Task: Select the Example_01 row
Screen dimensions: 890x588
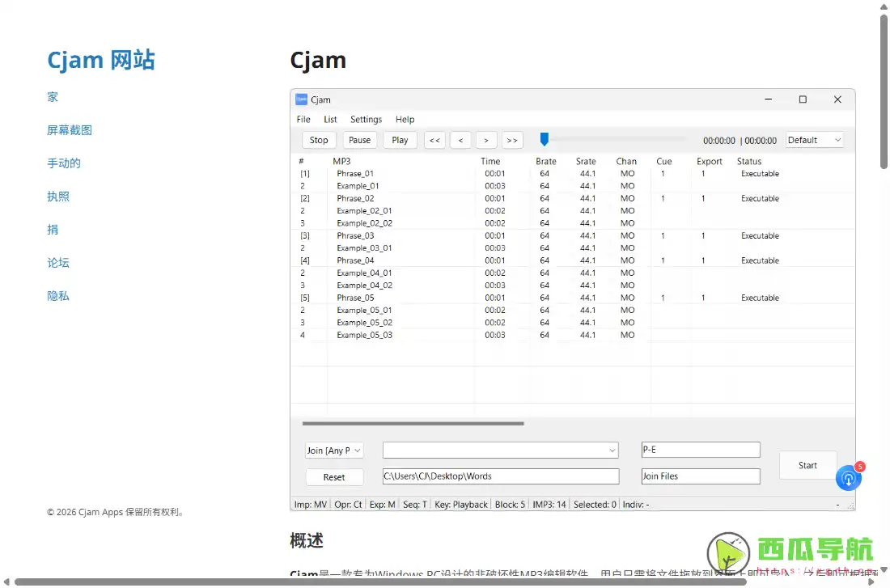Action: pyautogui.click(x=572, y=186)
